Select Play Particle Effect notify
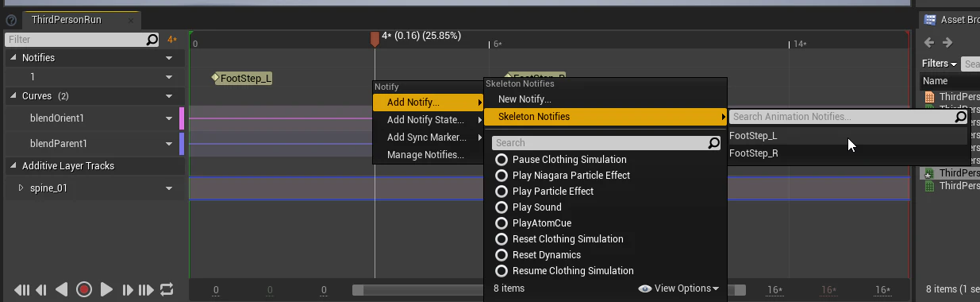Screen dimensions: 980x302 (x=544, y=192)
